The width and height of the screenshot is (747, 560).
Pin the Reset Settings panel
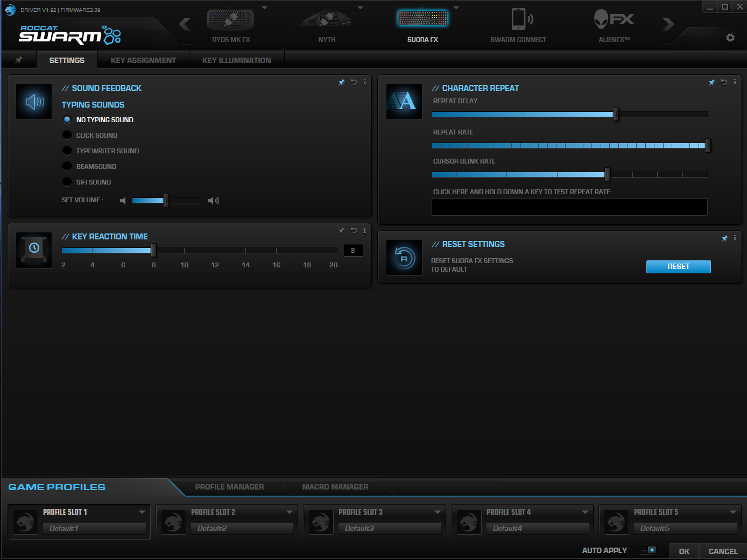[724, 238]
